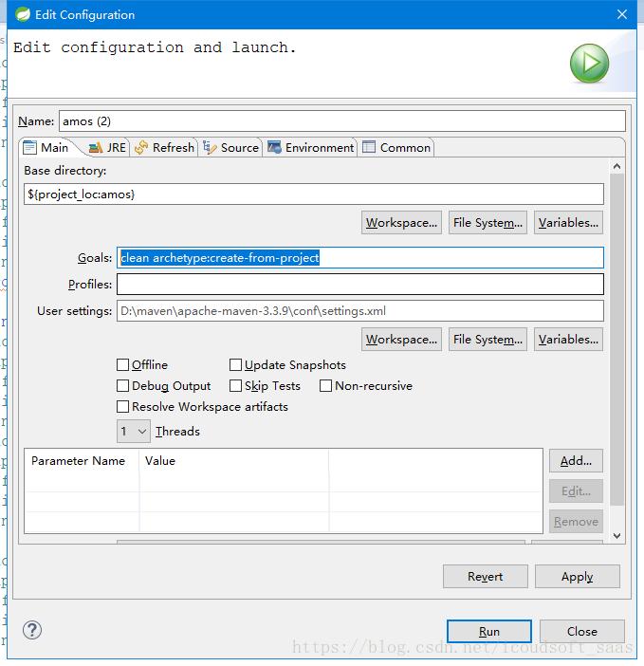Click the Goals input field

coord(360,258)
